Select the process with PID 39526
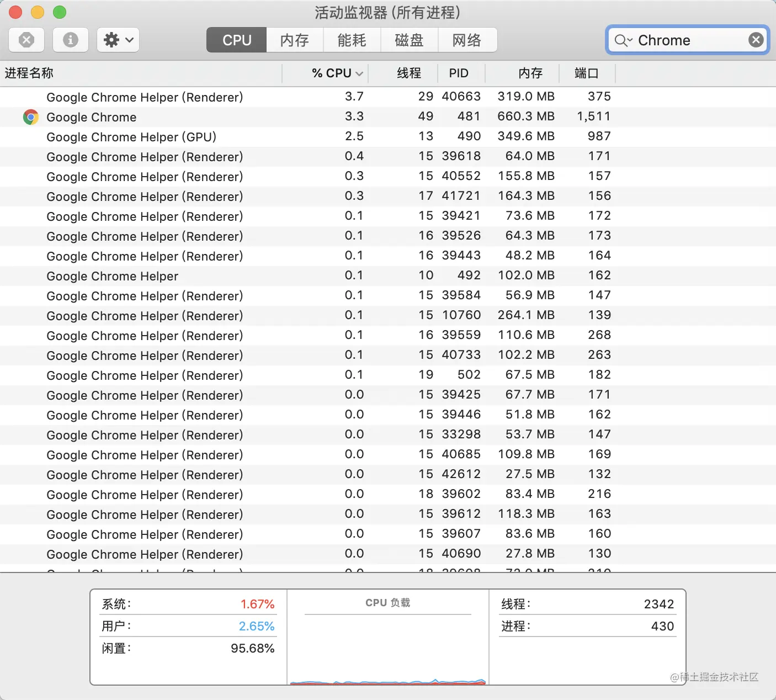This screenshot has height=700, width=776. [388, 236]
